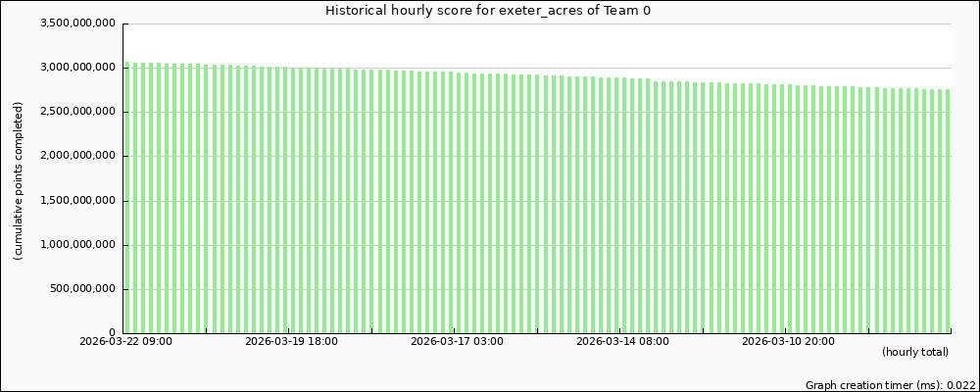Click the 0 origin label on y-axis
This screenshot has height=392, width=980.
[x=113, y=333]
